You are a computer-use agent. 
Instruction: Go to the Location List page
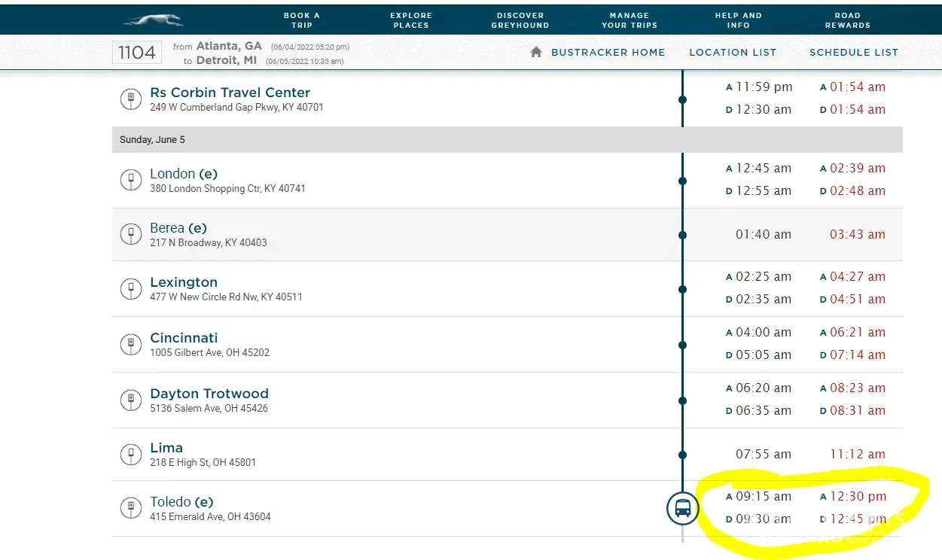[733, 53]
